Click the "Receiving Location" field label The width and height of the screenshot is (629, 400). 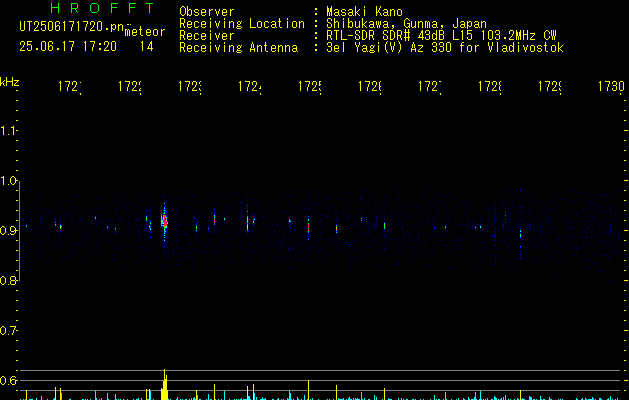point(242,23)
